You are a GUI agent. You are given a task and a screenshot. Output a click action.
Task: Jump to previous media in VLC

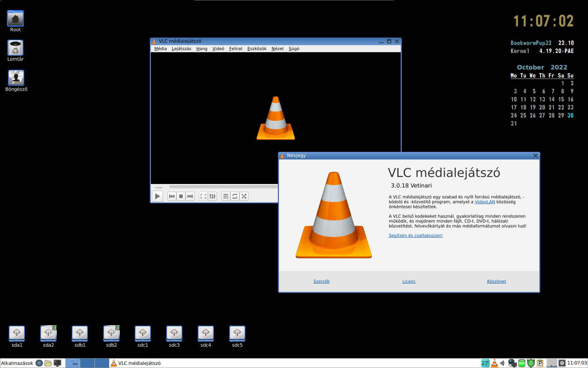click(172, 196)
